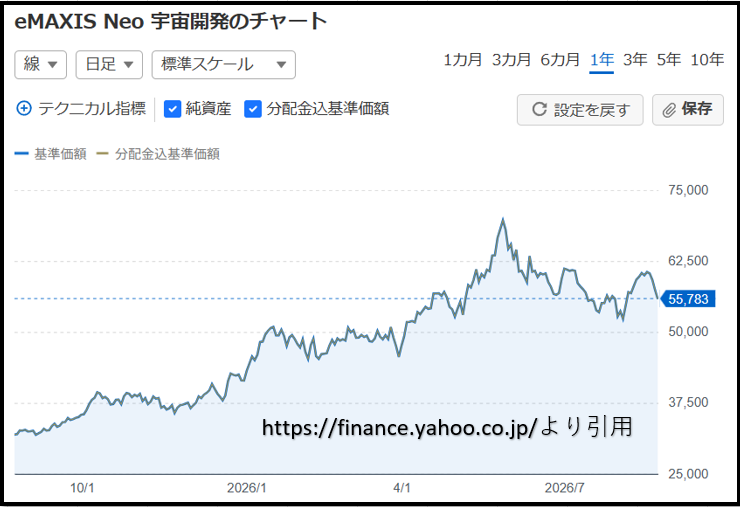This screenshot has height=507, width=740.
Task: Open the 日足 interval dropdown
Action: click(109, 64)
